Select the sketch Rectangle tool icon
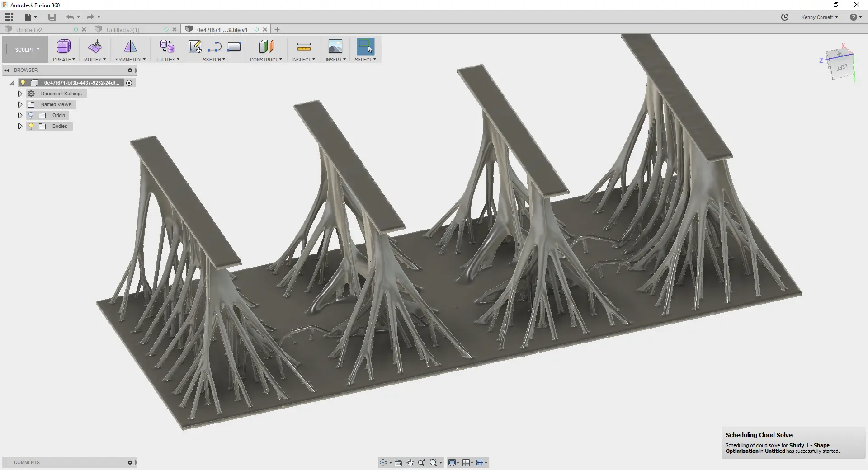 tap(234, 47)
